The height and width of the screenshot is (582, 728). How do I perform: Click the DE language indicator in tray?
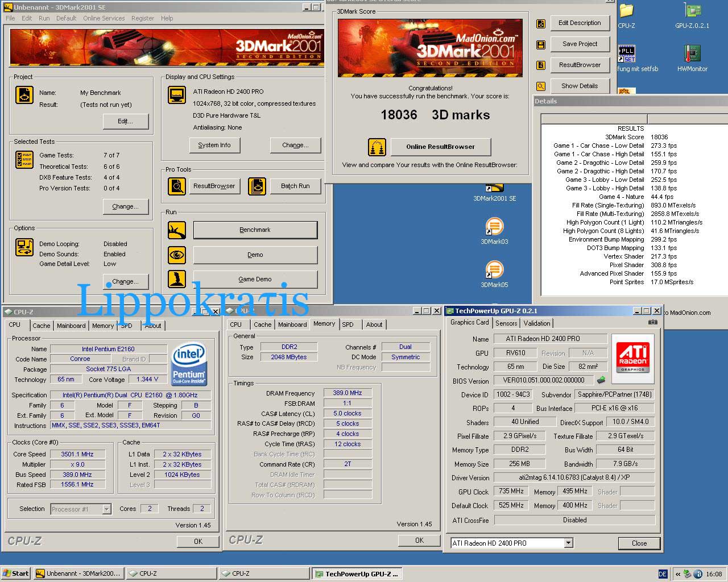(663, 574)
